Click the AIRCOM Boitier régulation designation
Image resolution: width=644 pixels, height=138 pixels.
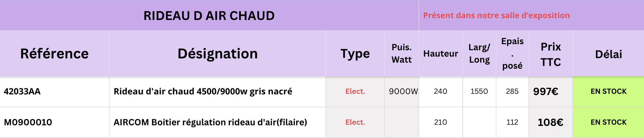[210, 122]
